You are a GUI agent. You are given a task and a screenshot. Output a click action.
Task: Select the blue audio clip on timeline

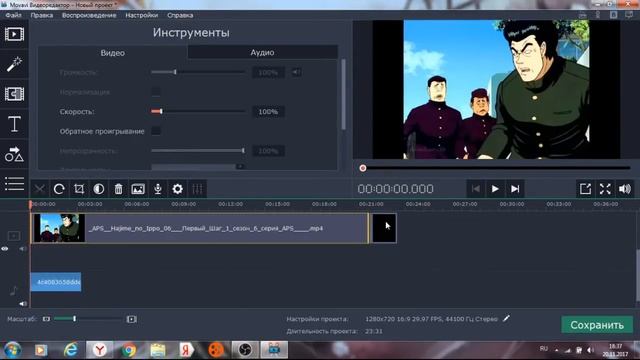coord(56,282)
